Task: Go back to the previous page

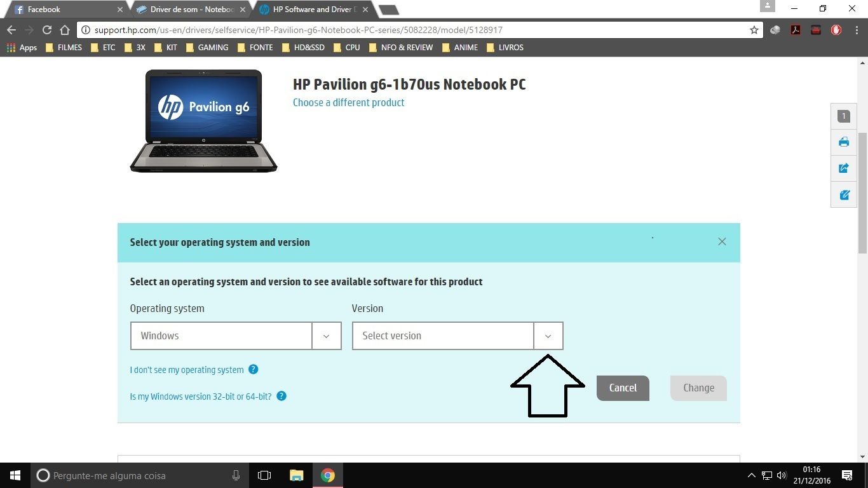Action: tap(11, 30)
